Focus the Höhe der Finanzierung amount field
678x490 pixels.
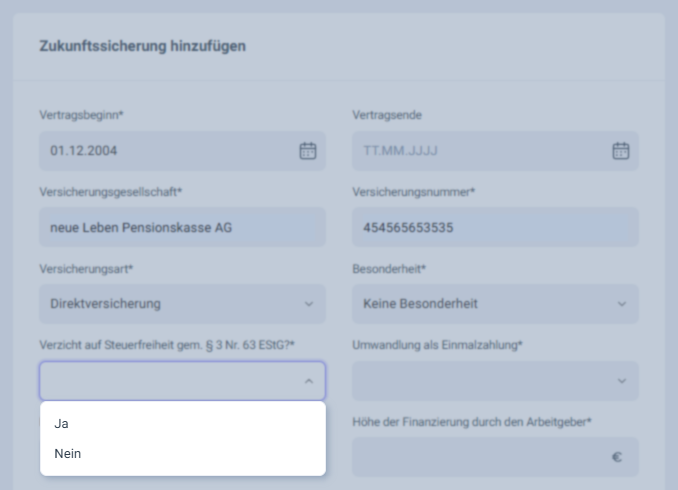click(480, 457)
